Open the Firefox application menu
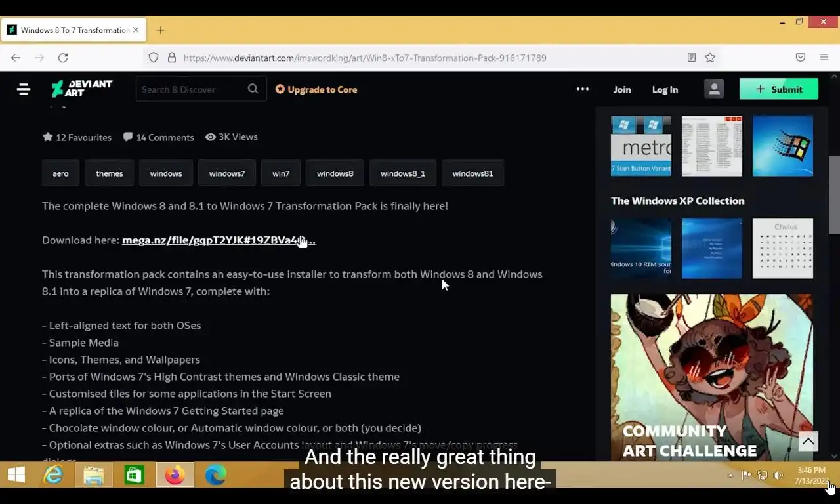Viewport: 840px width, 504px height. point(824,58)
